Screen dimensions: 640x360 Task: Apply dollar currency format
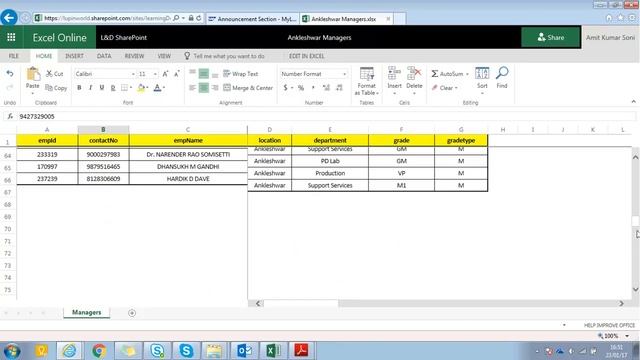(286, 88)
